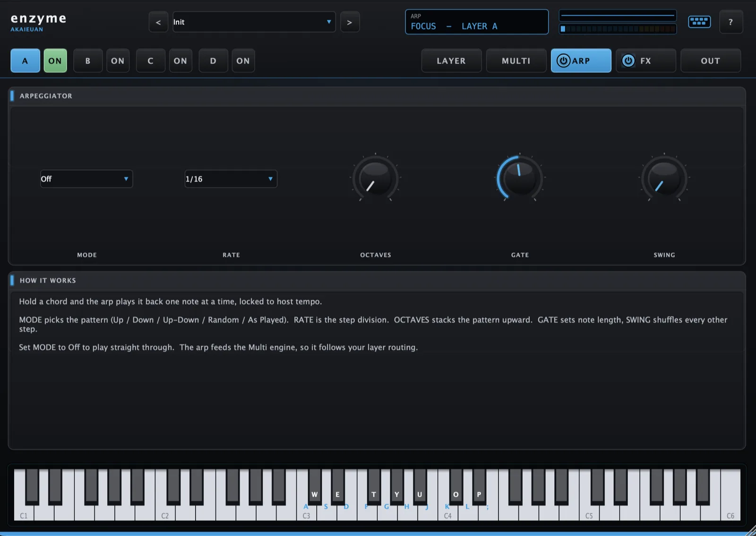Viewport: 756px width, 536px height.
Task: Play the black key labeled O
Action: click(456, 487)
